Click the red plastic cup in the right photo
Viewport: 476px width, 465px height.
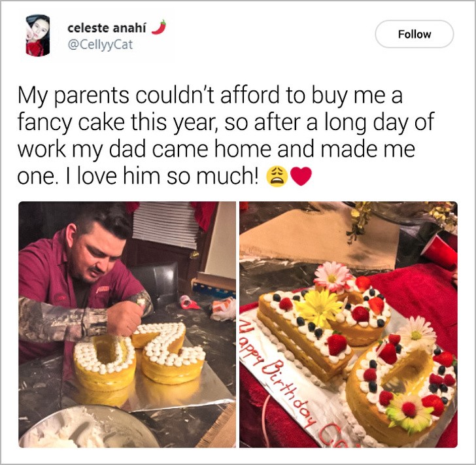coord(439,252)
